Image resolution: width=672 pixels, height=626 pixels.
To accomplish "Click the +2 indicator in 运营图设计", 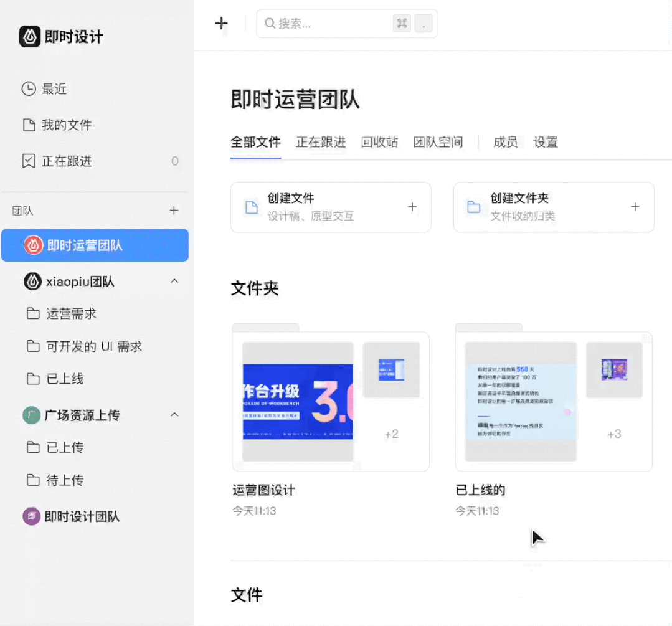I will click(x=391, y=434).
